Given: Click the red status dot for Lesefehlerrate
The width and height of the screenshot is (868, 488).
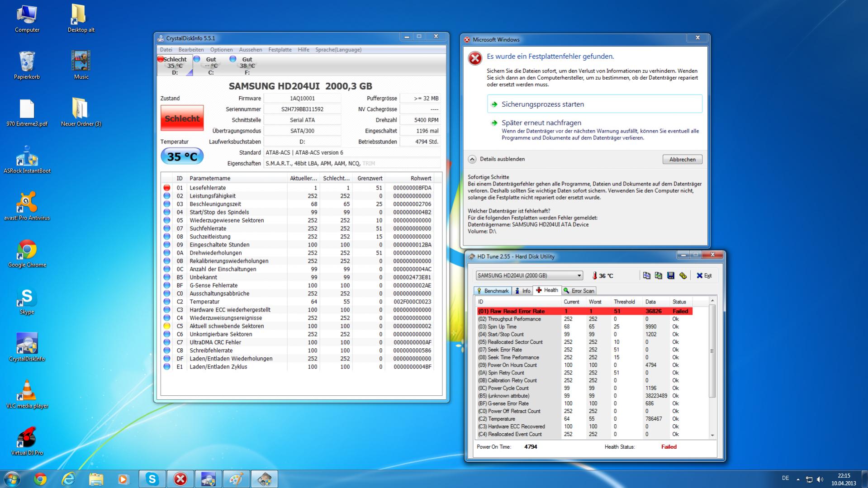Looking at the screenshot, I should click(x=167, y=188).
